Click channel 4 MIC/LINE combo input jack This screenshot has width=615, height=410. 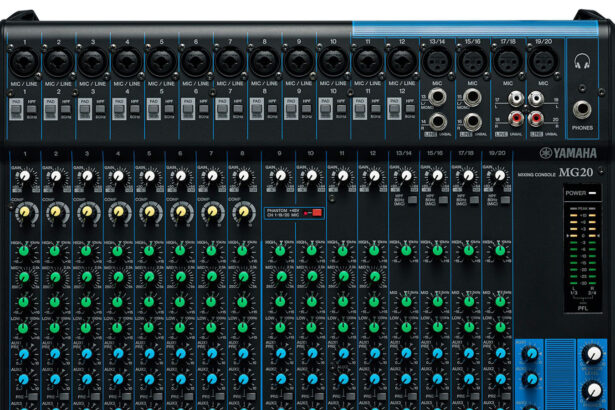click(127, 63)
